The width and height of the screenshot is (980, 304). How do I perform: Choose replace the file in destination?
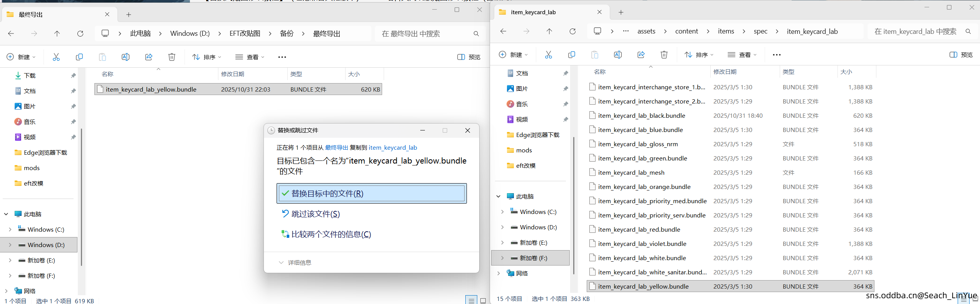point(371,193)
